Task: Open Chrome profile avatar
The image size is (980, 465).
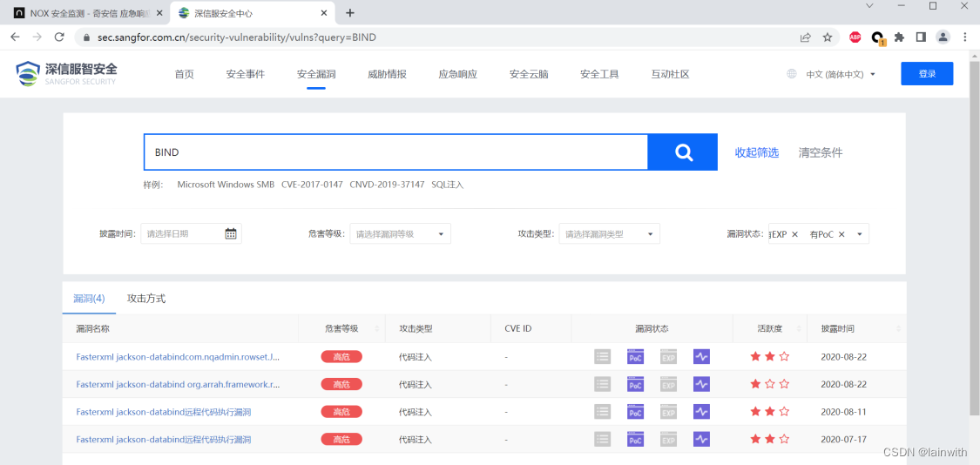Action: point(943,37)
